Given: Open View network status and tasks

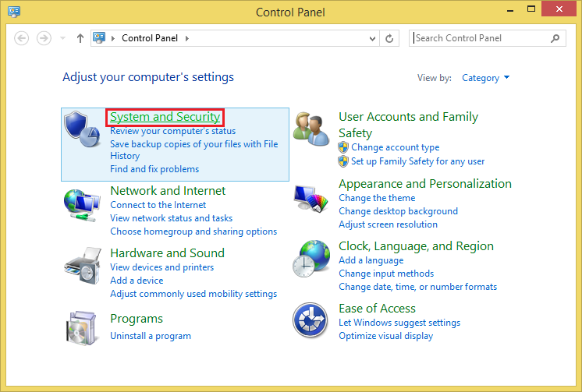Looking at the screenshot, I should coord(171,218).
